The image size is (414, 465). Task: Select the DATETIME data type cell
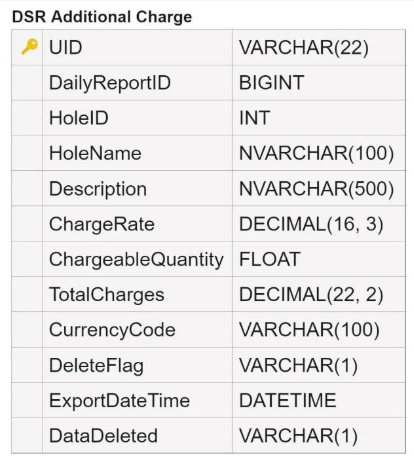[319, 400]
